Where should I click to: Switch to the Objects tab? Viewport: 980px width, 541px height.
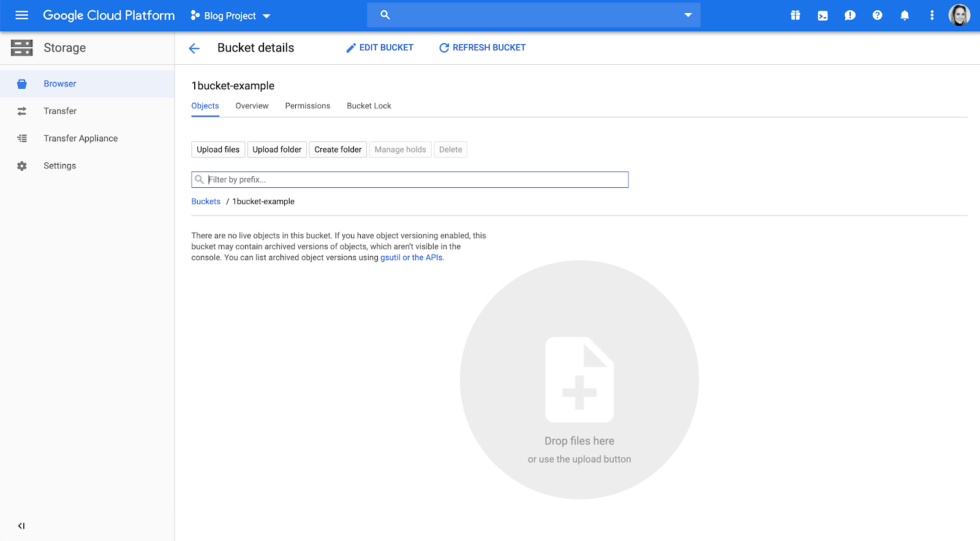click(x=205, y=106)
